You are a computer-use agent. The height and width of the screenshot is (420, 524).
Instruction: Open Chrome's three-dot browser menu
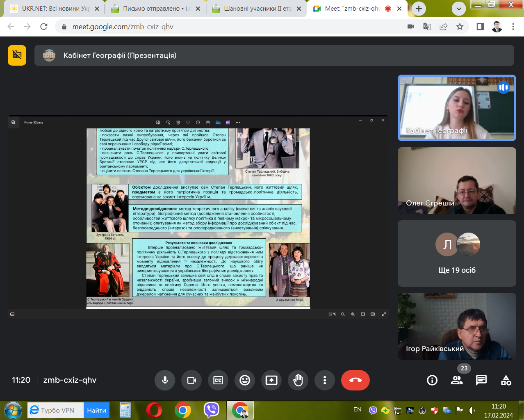click(513, 27)
